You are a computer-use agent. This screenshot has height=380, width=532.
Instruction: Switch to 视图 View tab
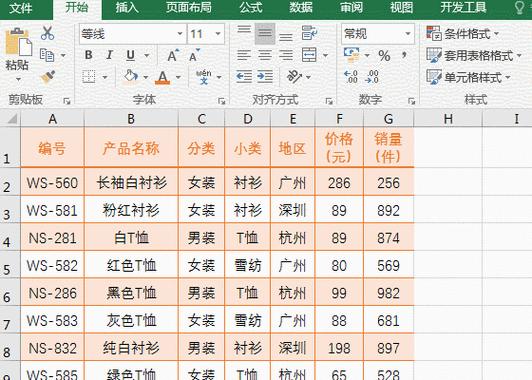point(401,7)
